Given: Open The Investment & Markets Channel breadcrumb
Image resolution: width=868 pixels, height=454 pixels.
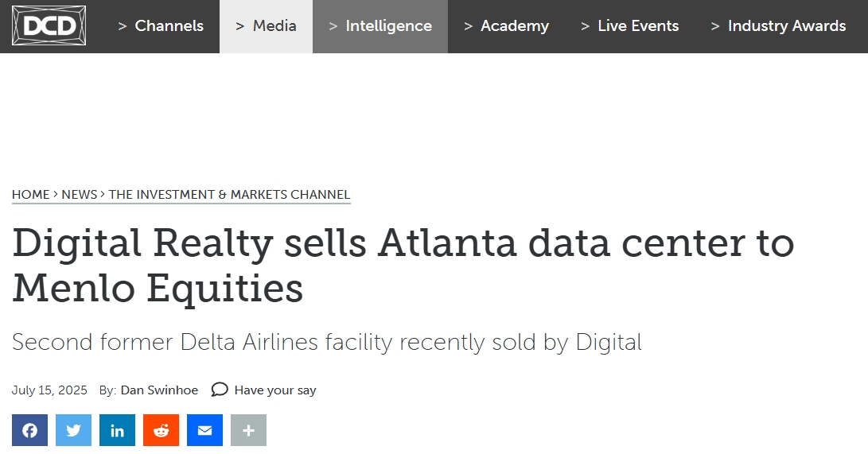Looking at the screenshot, I should point(229,195).
